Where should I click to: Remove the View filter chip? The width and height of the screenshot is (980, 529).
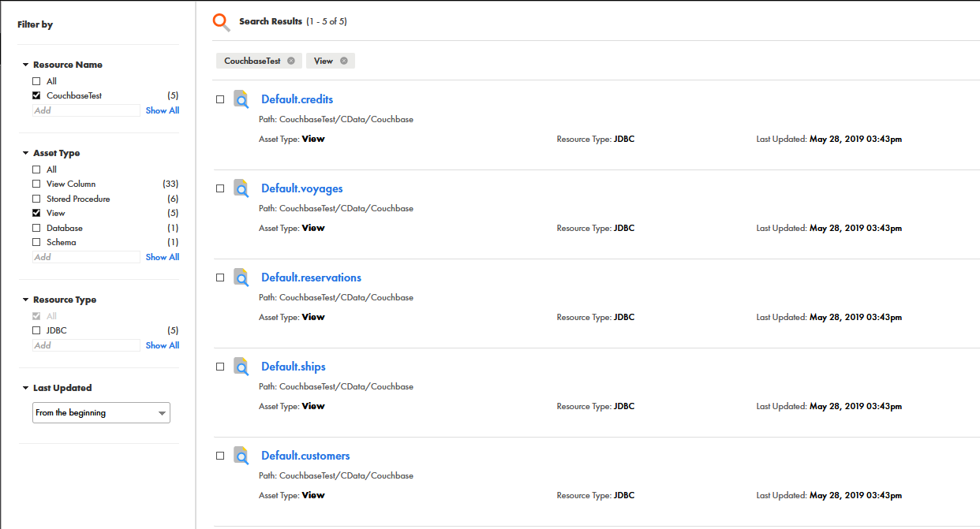tap(344, 61)
